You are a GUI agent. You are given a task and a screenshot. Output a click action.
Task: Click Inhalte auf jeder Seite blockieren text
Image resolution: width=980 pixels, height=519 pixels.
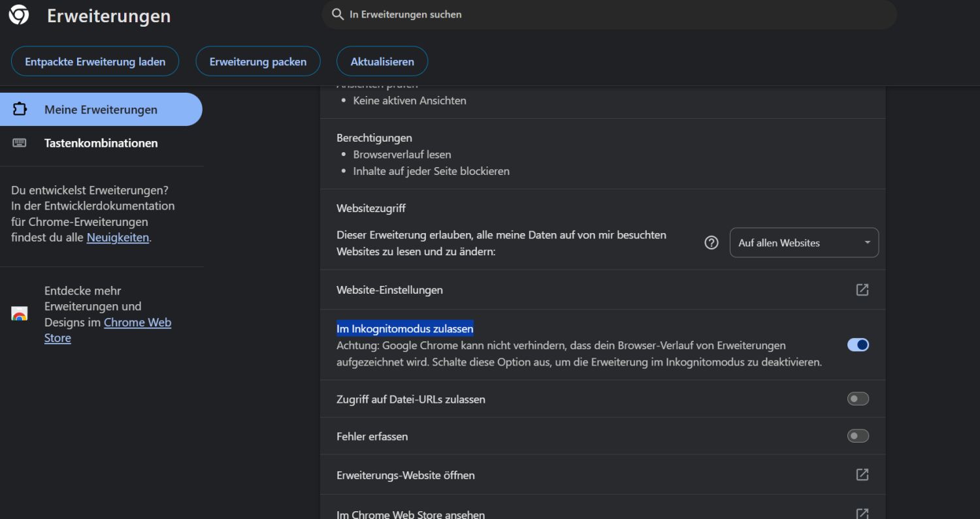(x=431, y=171)
